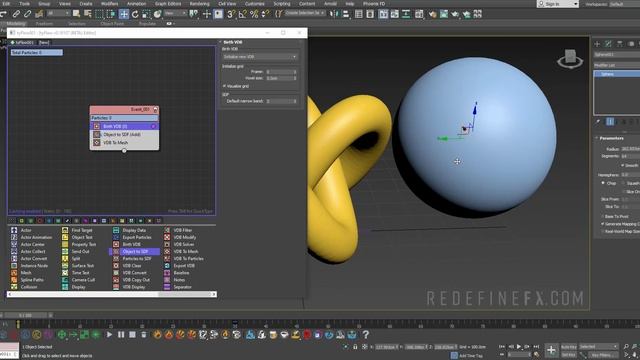
Task: Toggle the Event_001 on/off bulb icon
Action: (155, 109)
